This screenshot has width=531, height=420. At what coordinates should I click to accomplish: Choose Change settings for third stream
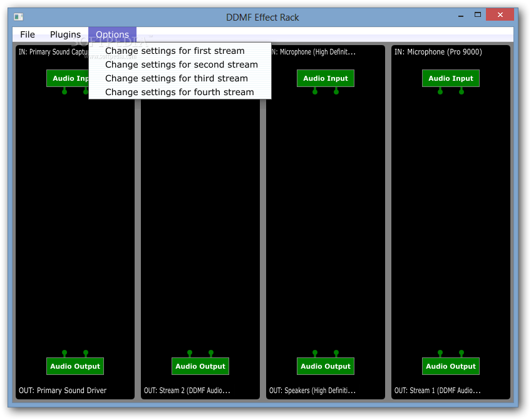[180, 78]
